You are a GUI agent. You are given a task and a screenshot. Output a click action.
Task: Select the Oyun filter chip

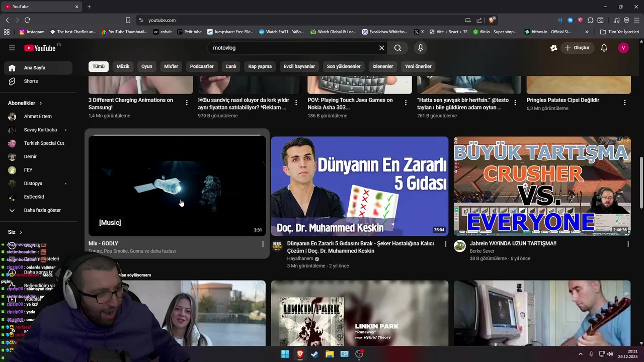point(147,66)
